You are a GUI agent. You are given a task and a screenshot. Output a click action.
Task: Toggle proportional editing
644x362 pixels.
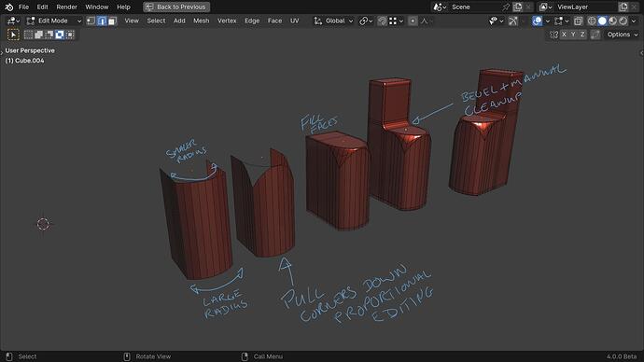(x=413, y=21)
